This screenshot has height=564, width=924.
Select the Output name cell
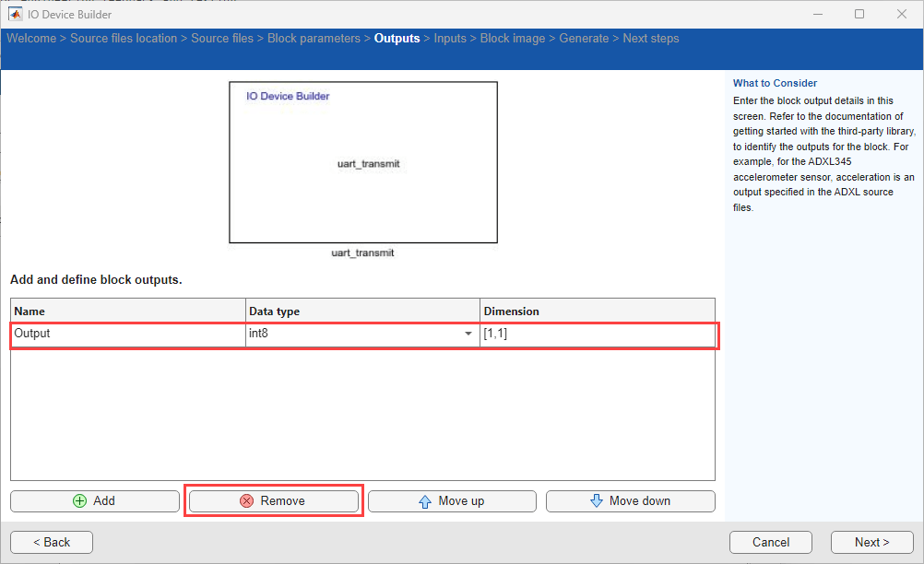pyautogui.click(x=127, y=334)
